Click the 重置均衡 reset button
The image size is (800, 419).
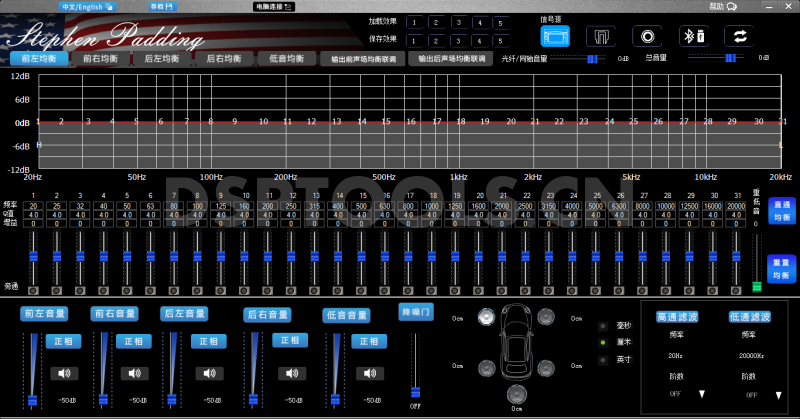pyautogui.click(x=782, y=267)
